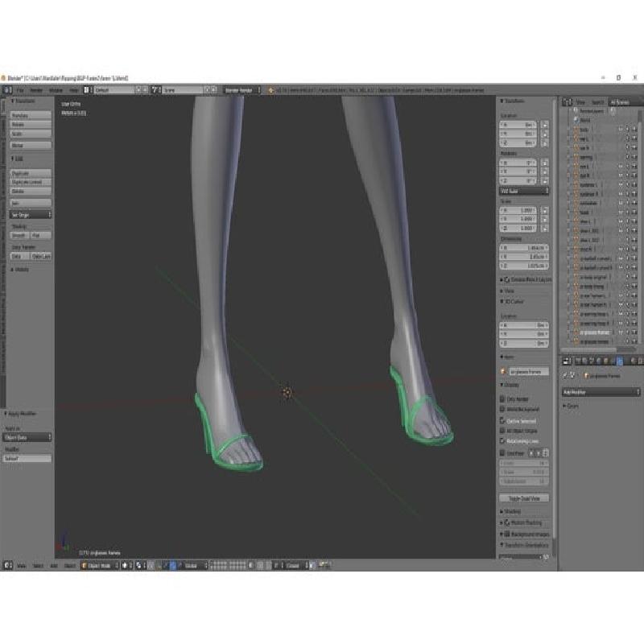Open the outliner View menu
This screenshot has width=644, height=644.
580,102
